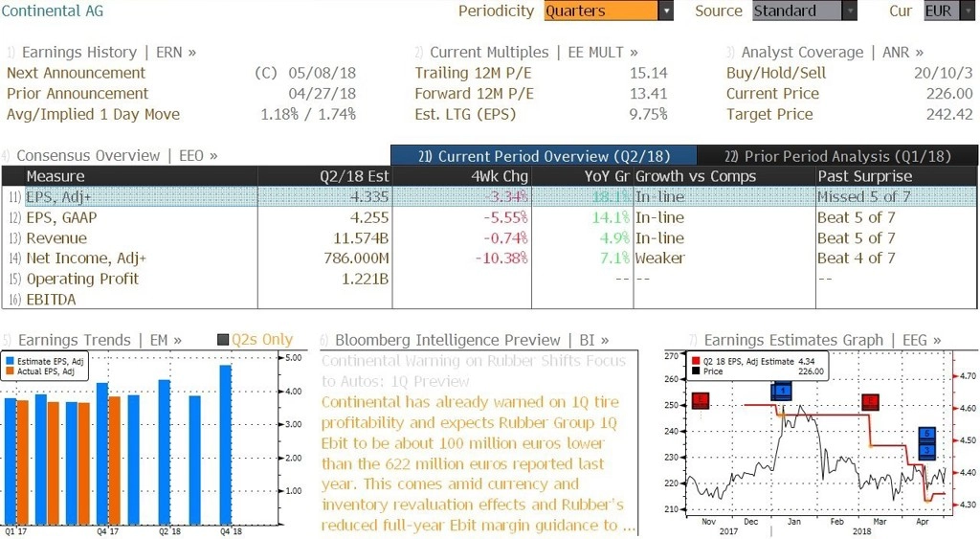980x539 pixels.
Task: Click the Buy/Hold/Sell value 20/10/3
Action: click(943, 73)
